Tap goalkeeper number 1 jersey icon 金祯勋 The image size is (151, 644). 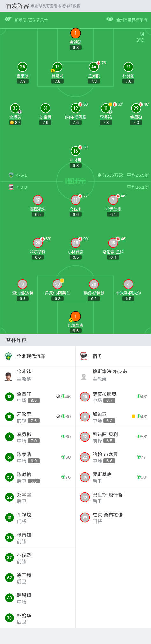click(75, 33)
